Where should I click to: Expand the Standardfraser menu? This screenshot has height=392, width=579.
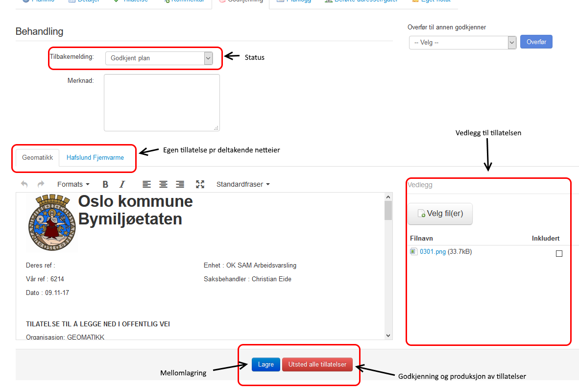[243, 184]
